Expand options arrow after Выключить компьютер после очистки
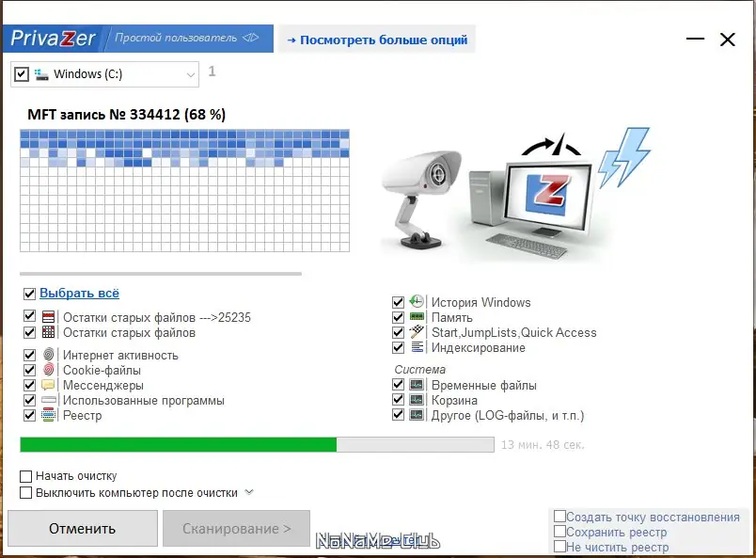The width and height of the screenshot is (756, 558). point(249,492)
